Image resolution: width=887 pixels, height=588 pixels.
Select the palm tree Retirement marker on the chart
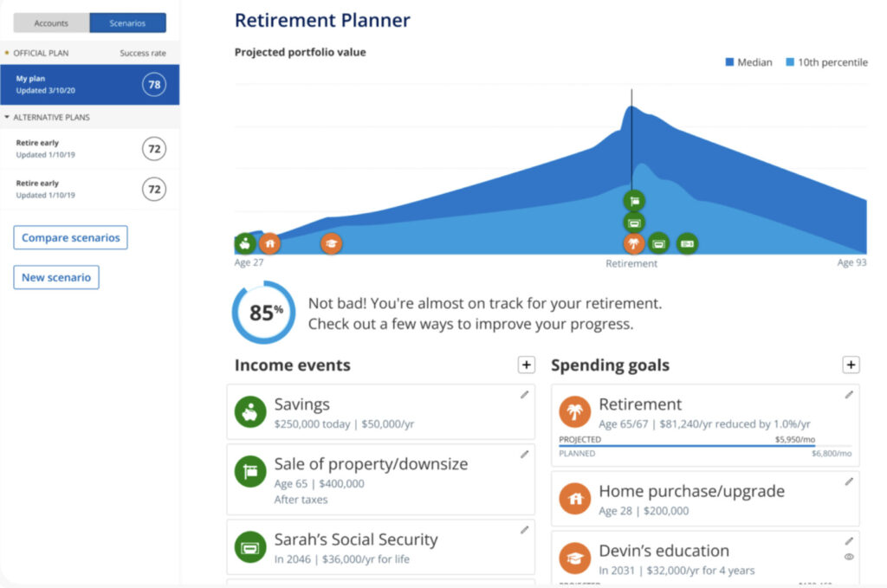pyautogui.click(x=633, y=243)
